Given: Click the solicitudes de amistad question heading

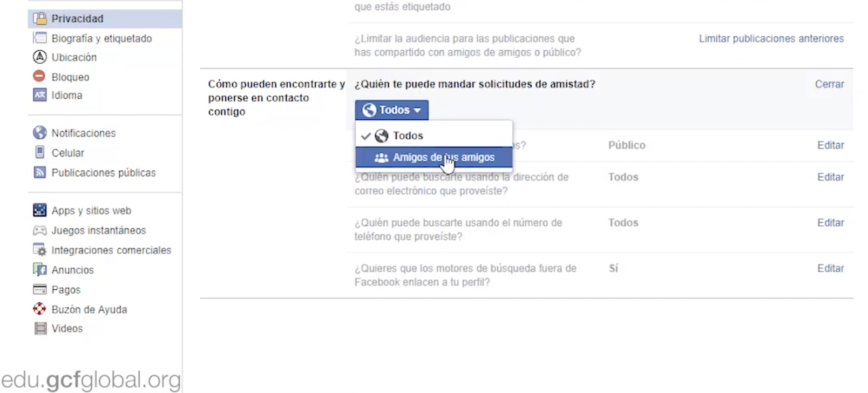Looking at the screenshot, I should click(x=474, y=84).
